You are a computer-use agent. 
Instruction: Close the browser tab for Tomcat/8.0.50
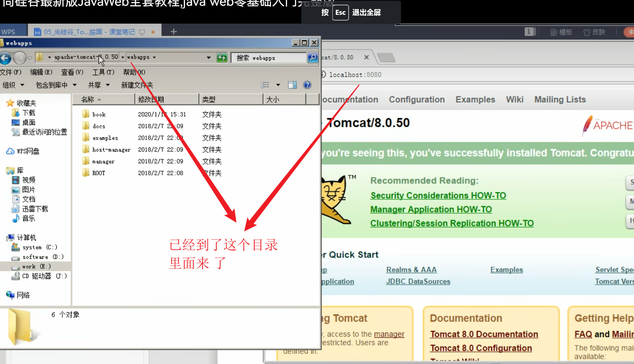pyautogui.click(x=366, y=57)
